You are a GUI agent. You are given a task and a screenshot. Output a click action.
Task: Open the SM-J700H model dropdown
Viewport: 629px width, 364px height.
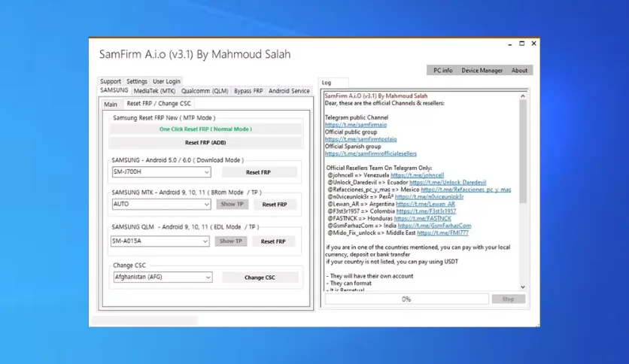tap(161, 172)
